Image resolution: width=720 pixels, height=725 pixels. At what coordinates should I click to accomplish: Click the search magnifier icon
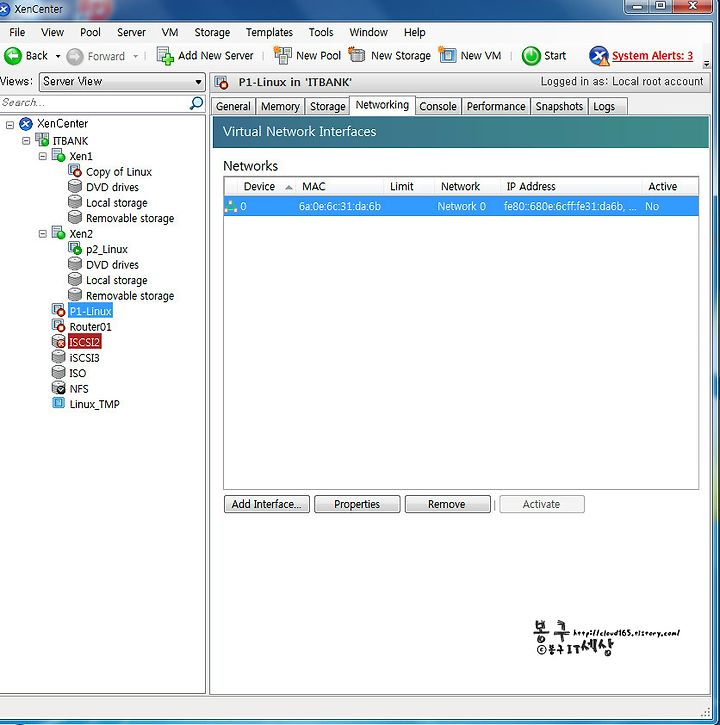pos(197,103)
